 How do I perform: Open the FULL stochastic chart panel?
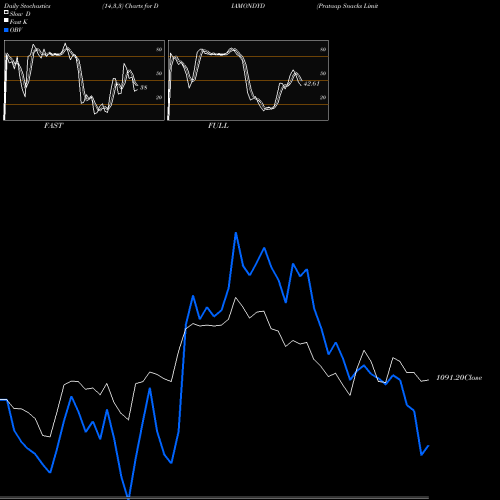[248, 80]
